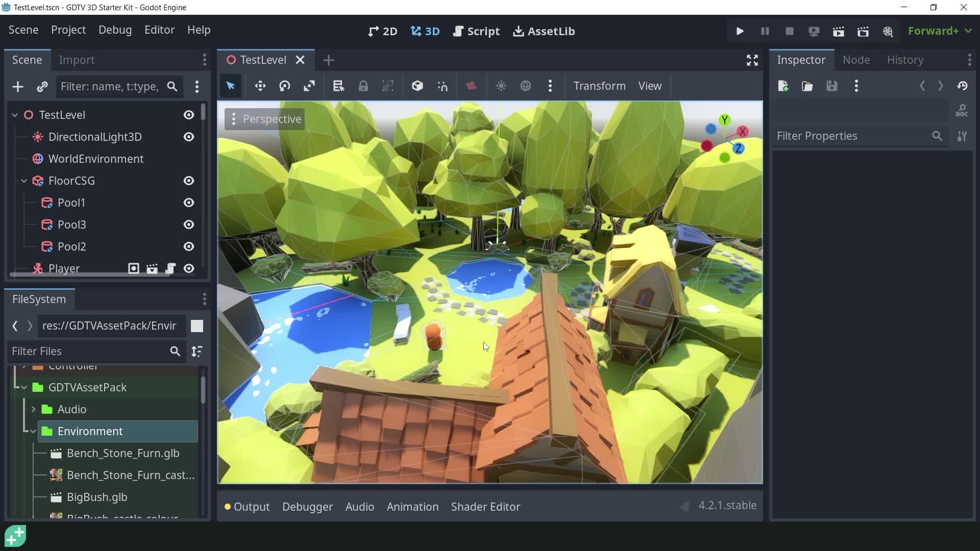Add a new scene tab

(x=329, y=60)
